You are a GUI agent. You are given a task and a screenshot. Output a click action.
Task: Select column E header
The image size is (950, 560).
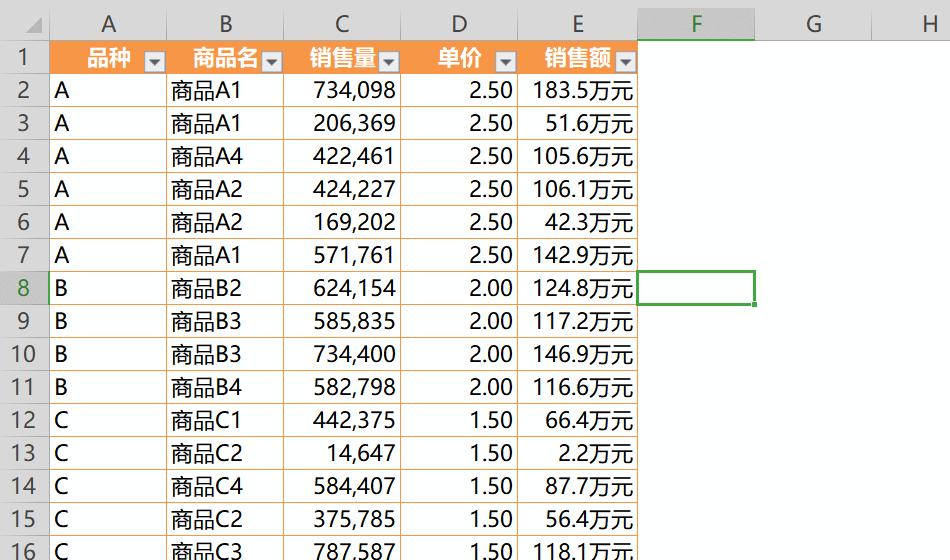[x=577, y=24]
